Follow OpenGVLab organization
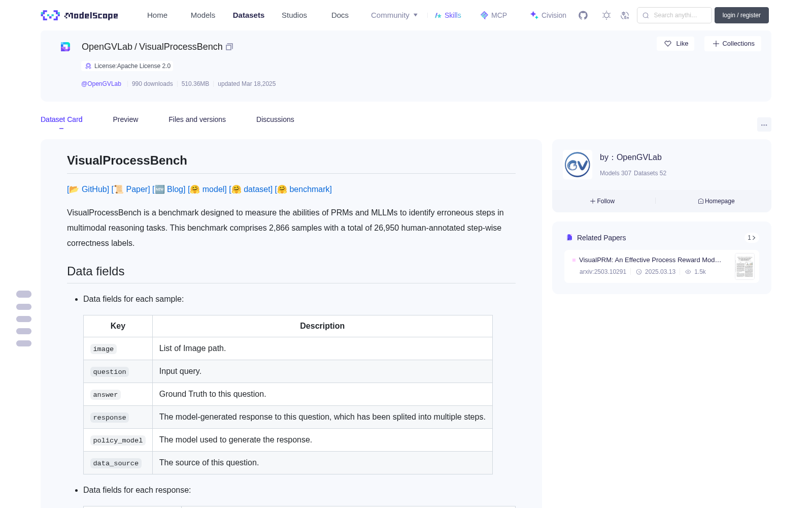 tap(602, 201)
